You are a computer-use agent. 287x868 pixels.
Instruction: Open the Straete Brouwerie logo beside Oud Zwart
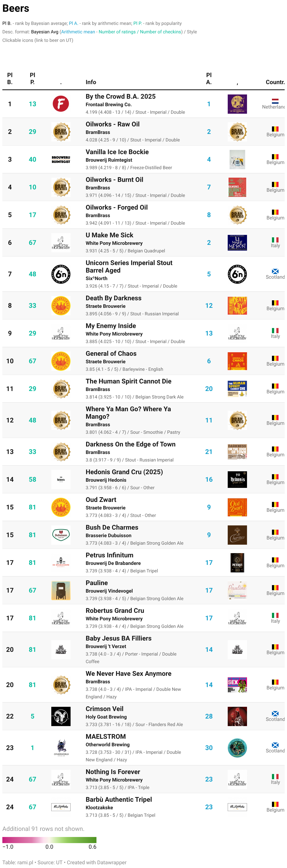coord(61,507)
